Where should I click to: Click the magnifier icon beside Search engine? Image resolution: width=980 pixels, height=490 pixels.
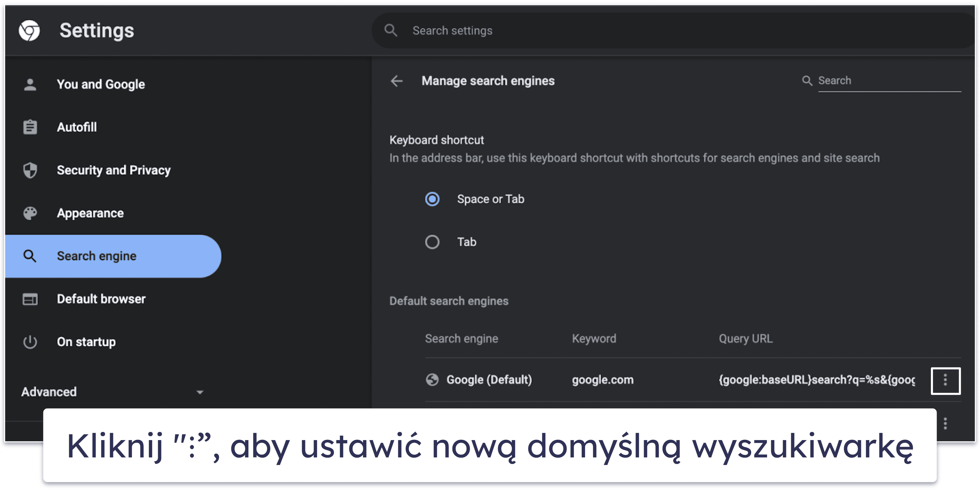coord(30,256)
